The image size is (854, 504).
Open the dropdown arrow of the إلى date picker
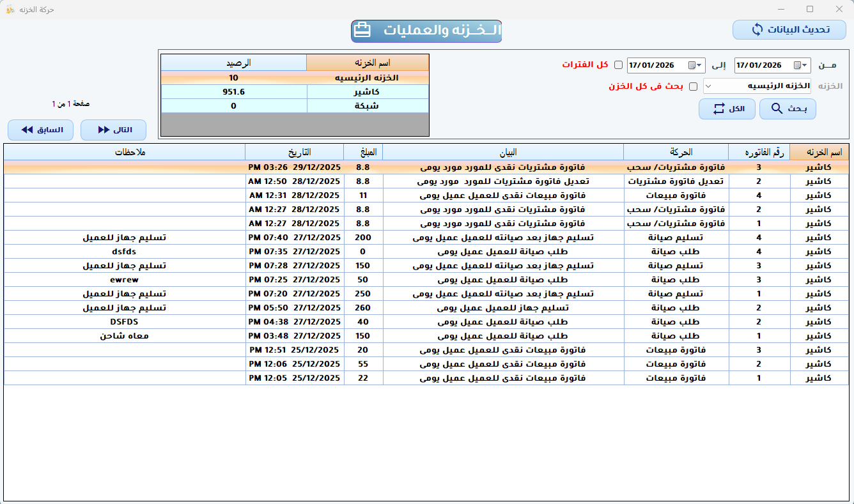699,65
